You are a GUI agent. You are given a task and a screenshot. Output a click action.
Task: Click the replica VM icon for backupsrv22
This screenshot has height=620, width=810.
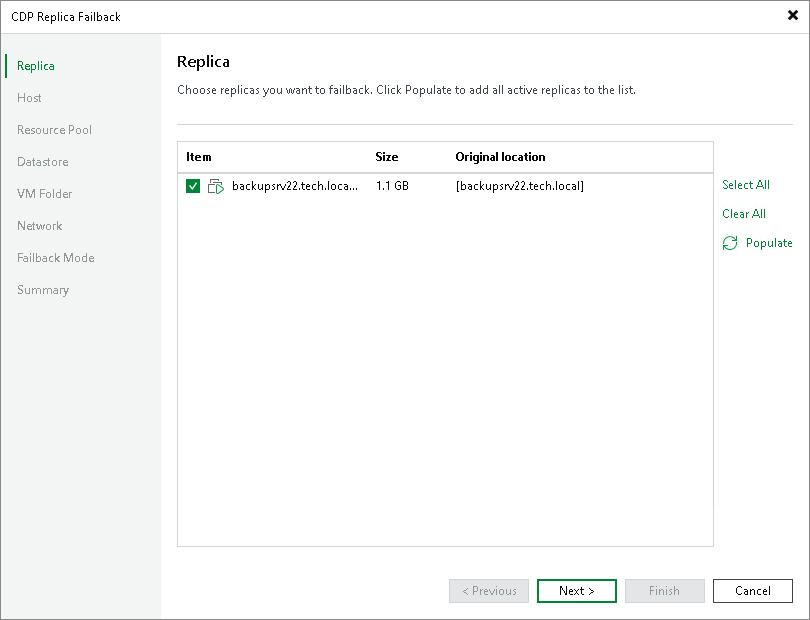(x=215, y=186)
